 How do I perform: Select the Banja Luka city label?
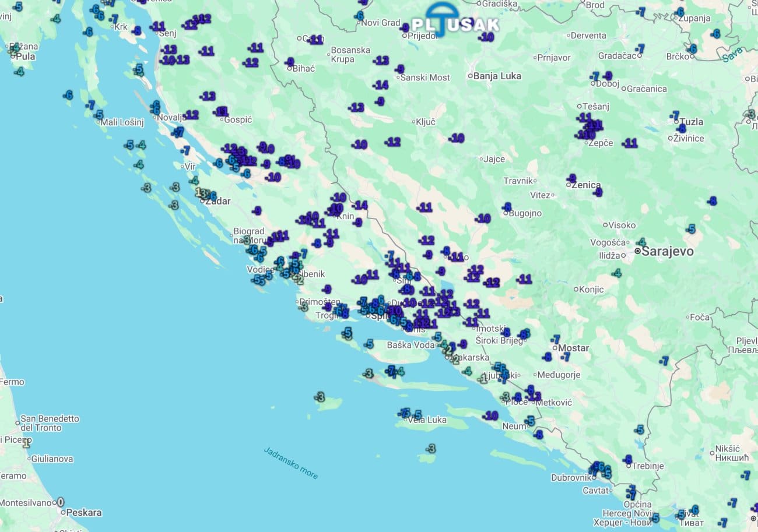[x=497, y=76]
